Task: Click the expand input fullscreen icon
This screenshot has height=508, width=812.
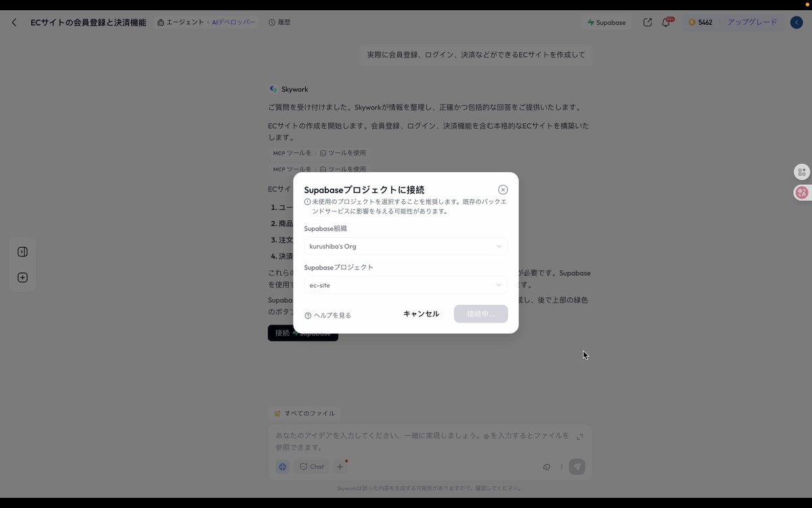Action: pyautogui.click(x=580, y=437)
